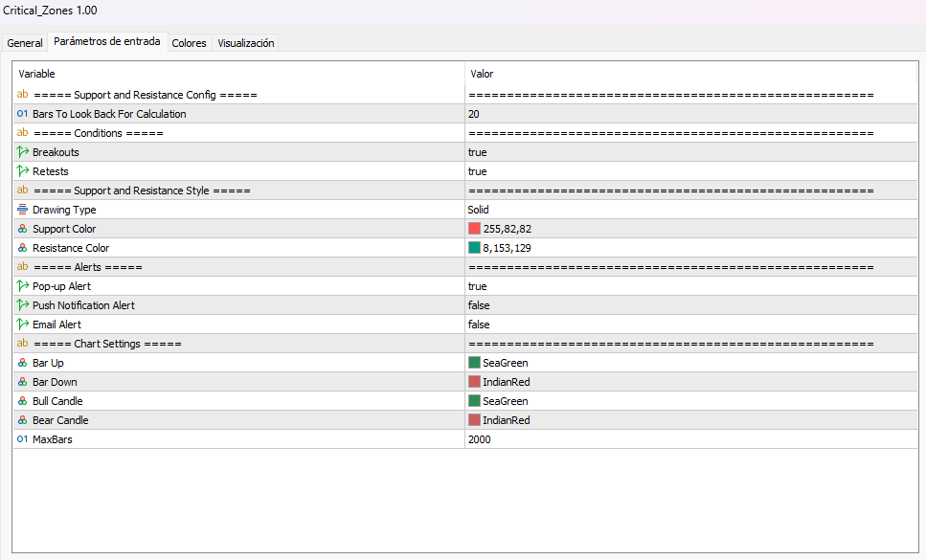The height and width of the screenshot is (560, 926).
Task: Click the "ab" icon next to Support and Resistance Config
Action: (21, 94)
